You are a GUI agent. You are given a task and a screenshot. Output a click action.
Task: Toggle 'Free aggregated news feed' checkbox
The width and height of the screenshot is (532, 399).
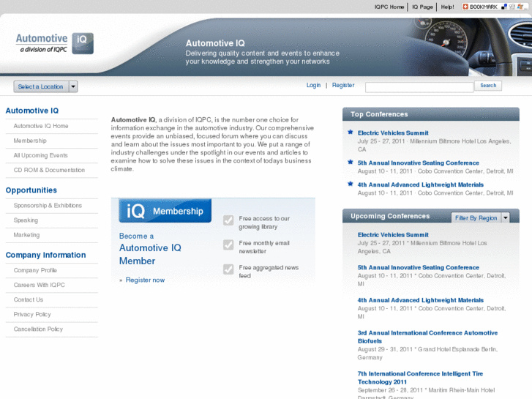click(228, 269)
